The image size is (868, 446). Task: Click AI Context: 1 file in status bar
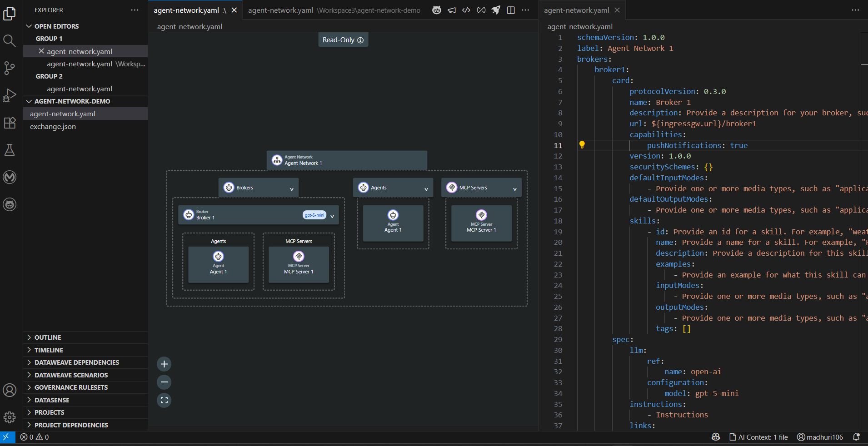758,437
